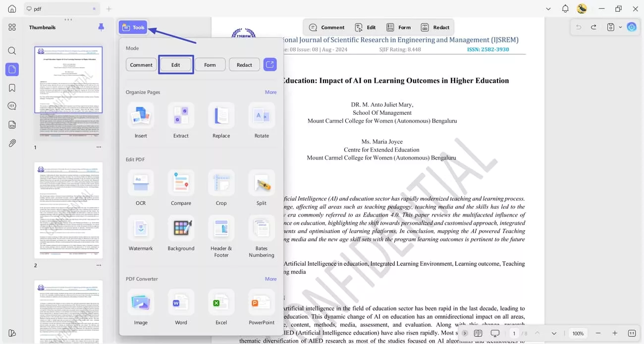This screenshot has width=644, height=344.
Task: Zoom out with the minus control
Action: point(598,333)
